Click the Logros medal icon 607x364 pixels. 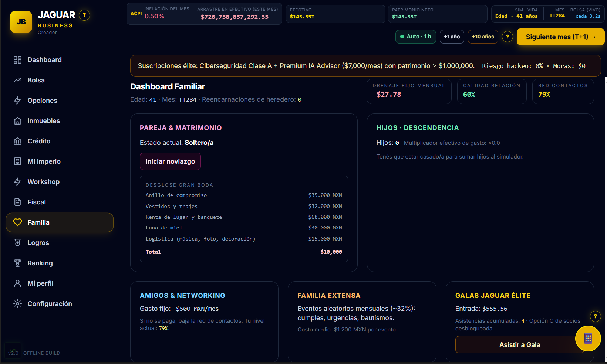coord(17,243)
